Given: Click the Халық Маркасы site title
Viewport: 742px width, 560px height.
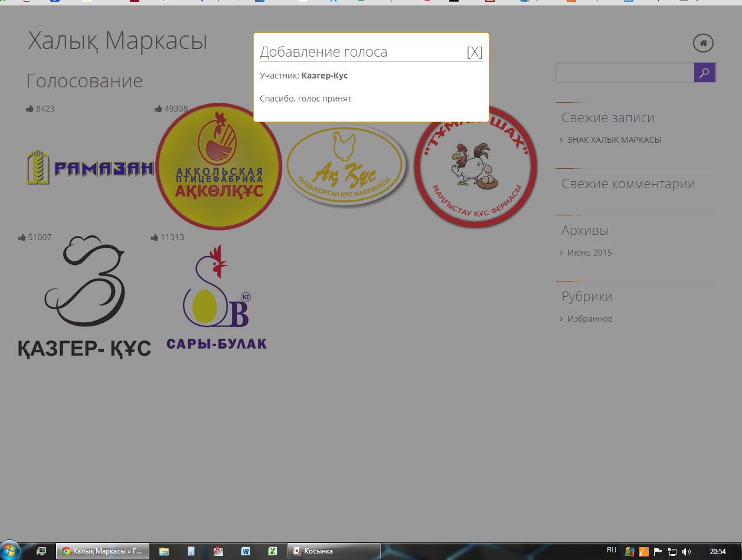Looking at the screenshot, I should [117, 41].
